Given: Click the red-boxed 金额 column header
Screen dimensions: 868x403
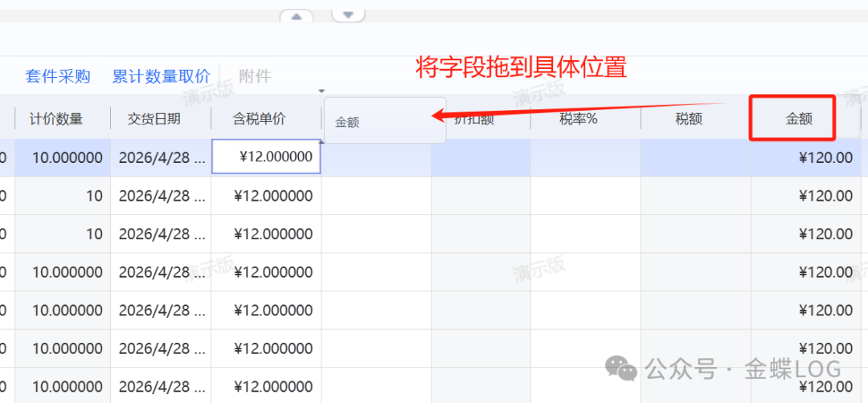Looking at the screenshot, I should [798, 119].
